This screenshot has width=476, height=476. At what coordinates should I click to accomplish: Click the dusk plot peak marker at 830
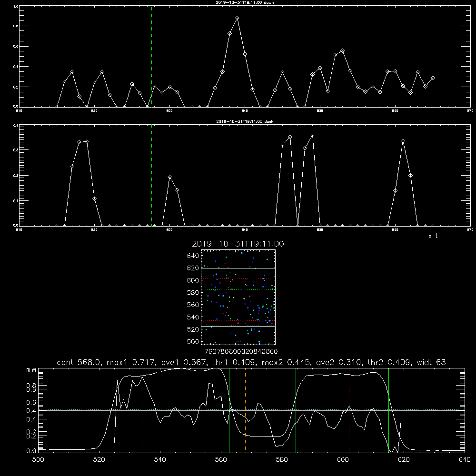(170, 177)
